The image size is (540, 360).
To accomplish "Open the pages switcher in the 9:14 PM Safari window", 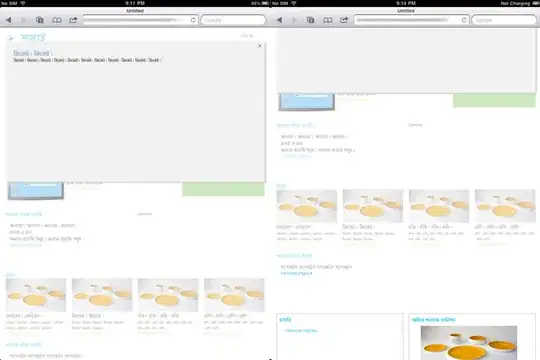I will (x=310, y=20).
